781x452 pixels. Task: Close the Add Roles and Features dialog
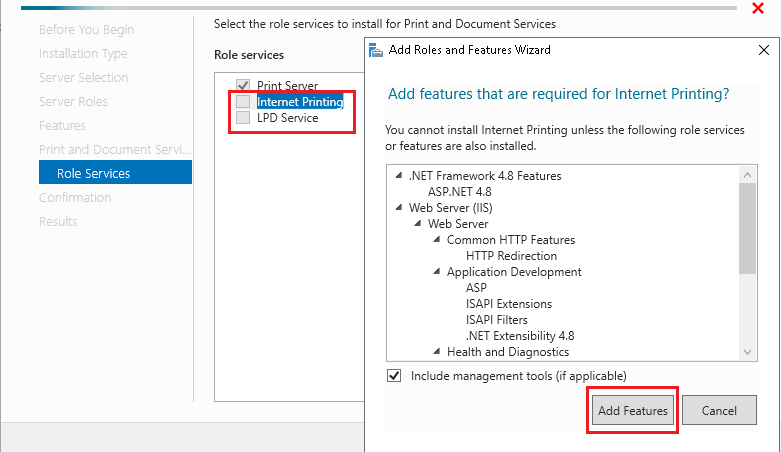(x=764, y=50)
